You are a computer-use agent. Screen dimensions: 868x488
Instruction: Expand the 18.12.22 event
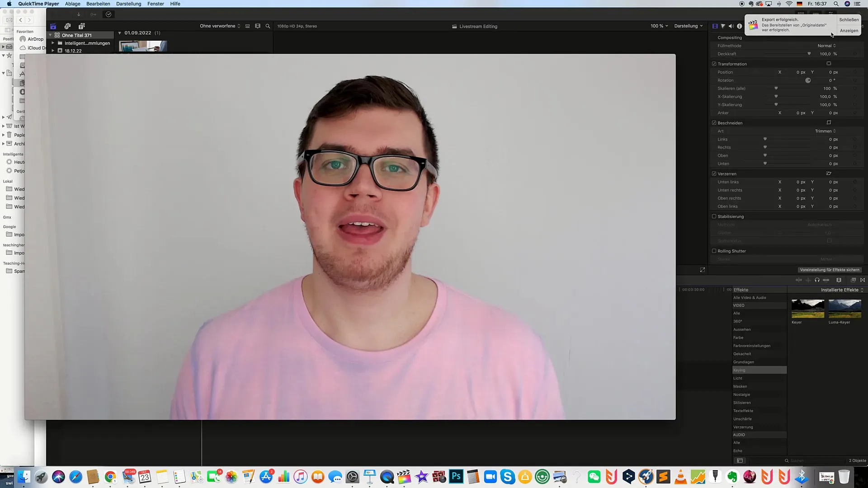tap(53, 51)
